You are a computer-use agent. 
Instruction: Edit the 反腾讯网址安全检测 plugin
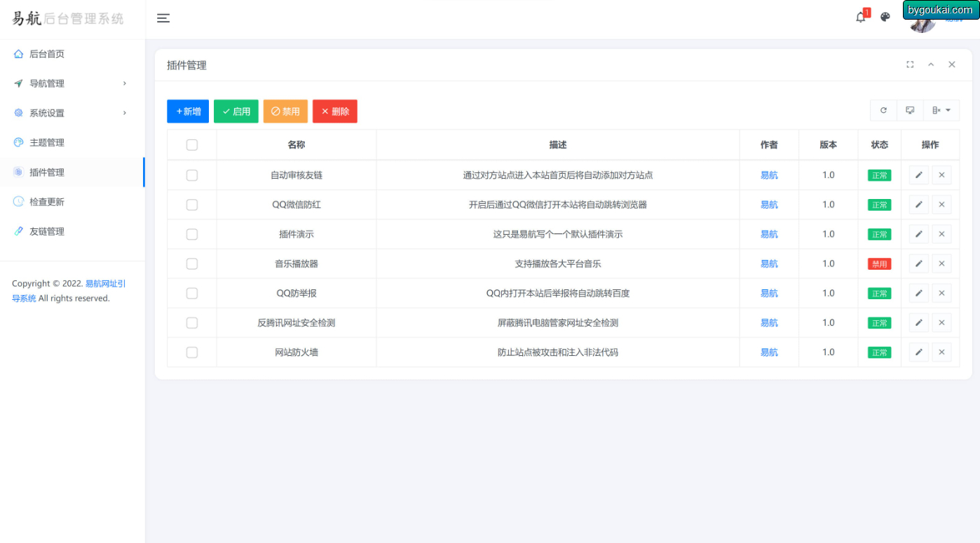point(919,322)
